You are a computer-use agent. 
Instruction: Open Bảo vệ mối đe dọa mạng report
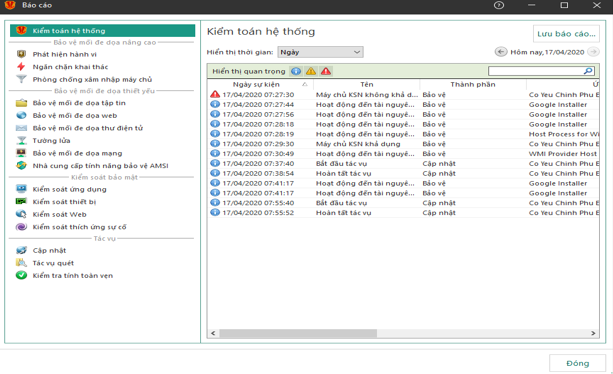(x=77, y=153)
